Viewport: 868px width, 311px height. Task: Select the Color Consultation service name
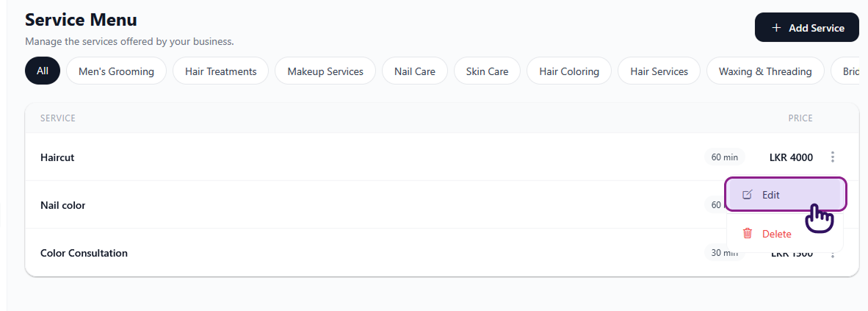[x=84, y=253]
